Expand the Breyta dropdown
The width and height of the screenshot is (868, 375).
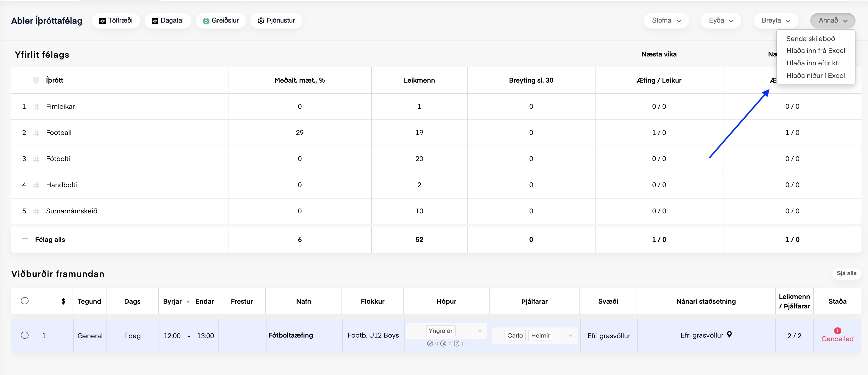(776, 21)
